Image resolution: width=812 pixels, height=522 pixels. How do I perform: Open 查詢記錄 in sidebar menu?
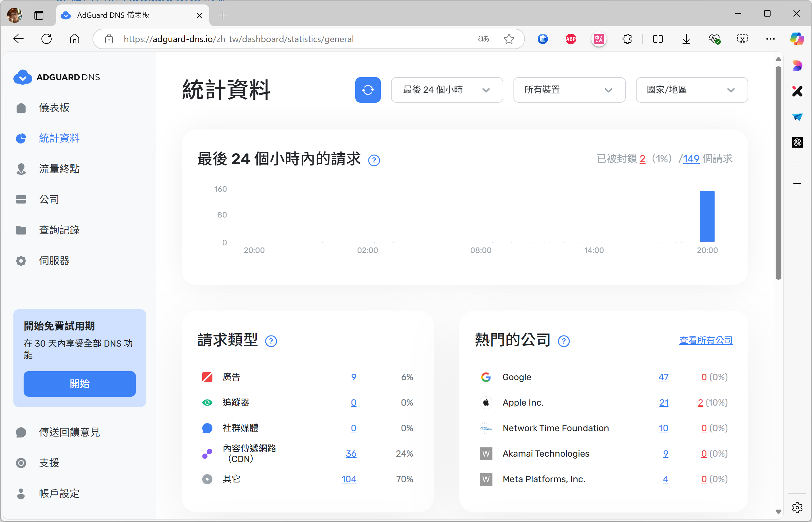59,230
